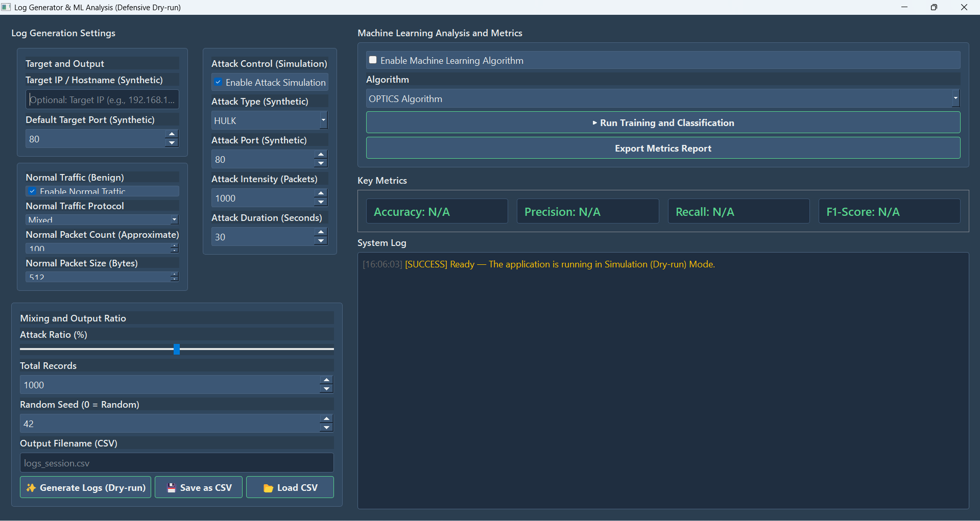Decrease Attack Intensity with down arrow
This screenshot has height=521, width=980.
coord(321,203)
